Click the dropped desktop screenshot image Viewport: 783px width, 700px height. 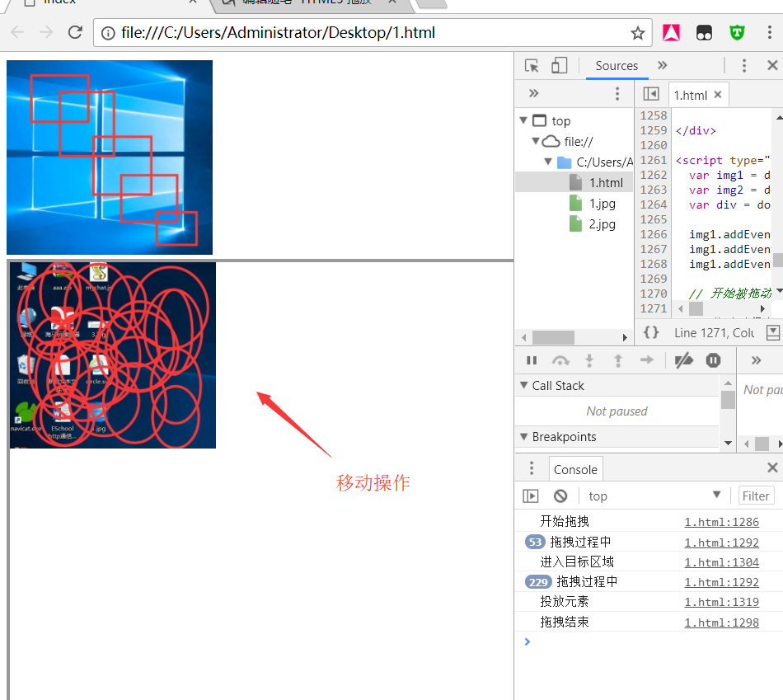113,355
